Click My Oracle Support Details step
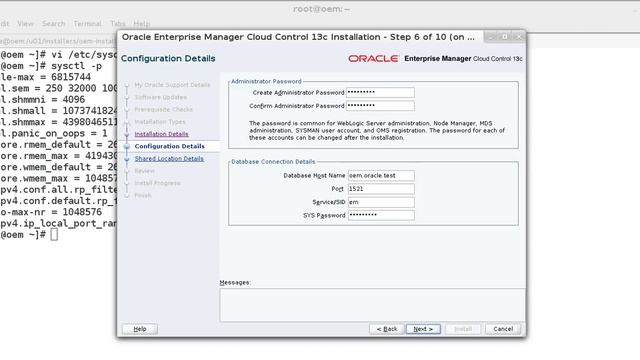Screen dimensions: 640x360 coord(172,85)
